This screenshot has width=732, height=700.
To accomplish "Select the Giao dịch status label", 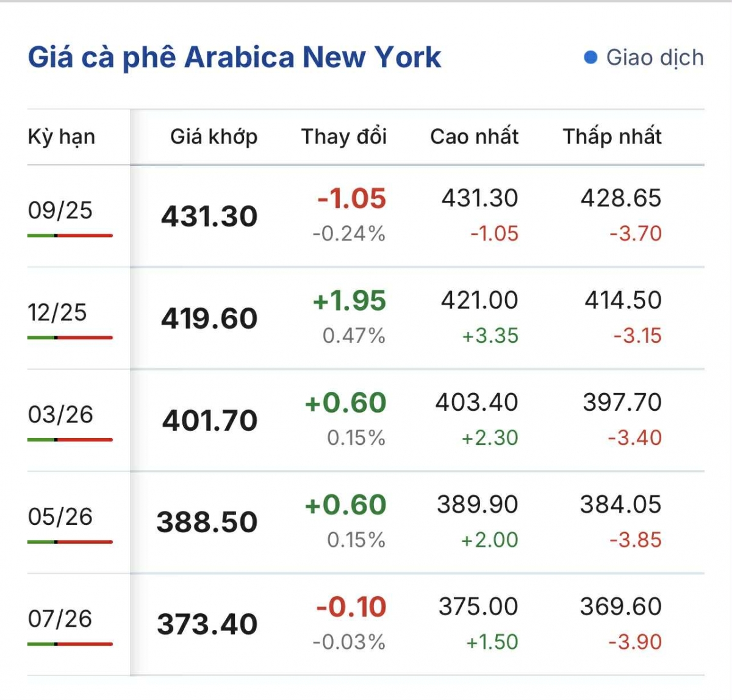I will [x=655, y=58].
